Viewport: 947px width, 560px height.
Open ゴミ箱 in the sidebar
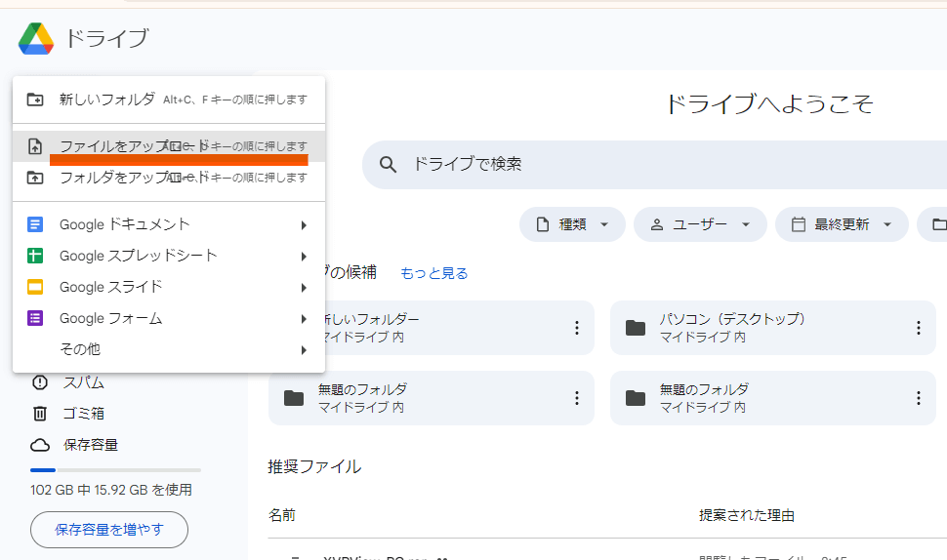click(84, 414)
